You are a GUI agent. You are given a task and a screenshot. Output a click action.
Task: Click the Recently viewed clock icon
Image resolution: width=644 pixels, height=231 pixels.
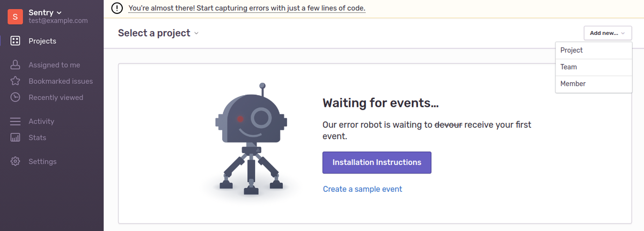pos(16,97)
